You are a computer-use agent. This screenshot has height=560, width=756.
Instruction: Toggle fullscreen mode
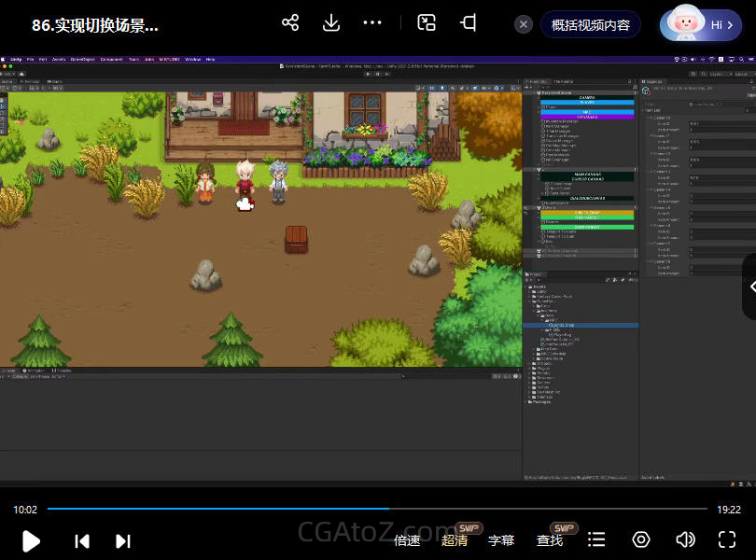727,539
